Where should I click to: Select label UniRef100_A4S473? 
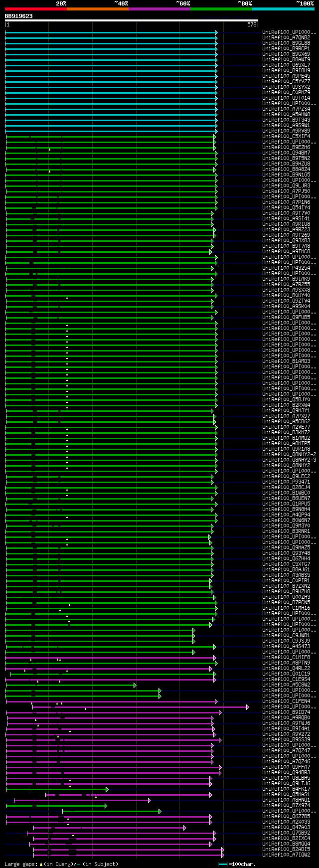pyautogui.click(x=286, y=646)
